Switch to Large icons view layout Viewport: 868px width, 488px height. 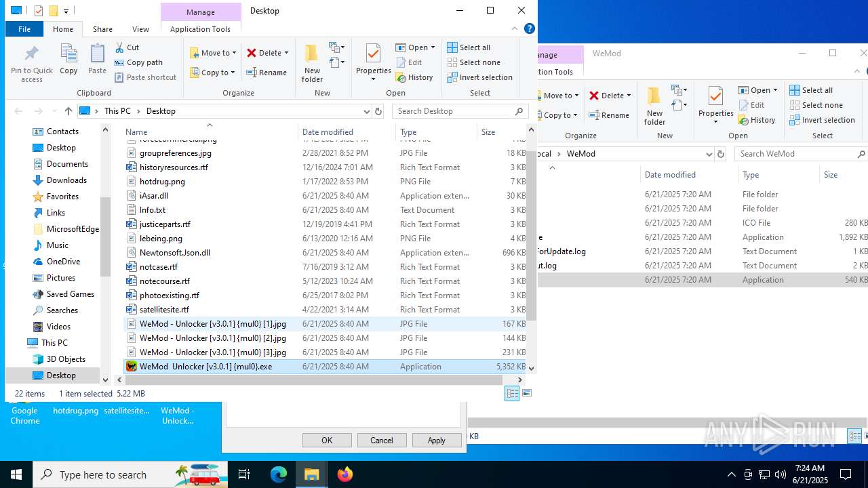tap(527, 393)
